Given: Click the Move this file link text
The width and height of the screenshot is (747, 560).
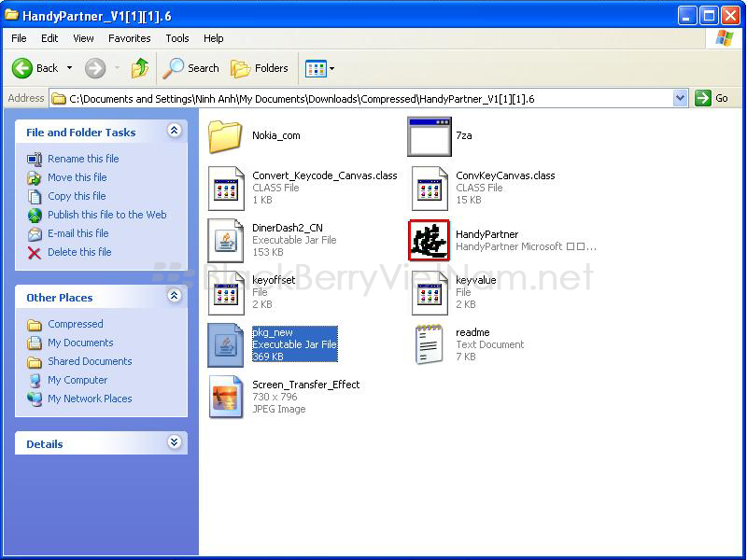Looking at the screenshot, I should [78, 177].
